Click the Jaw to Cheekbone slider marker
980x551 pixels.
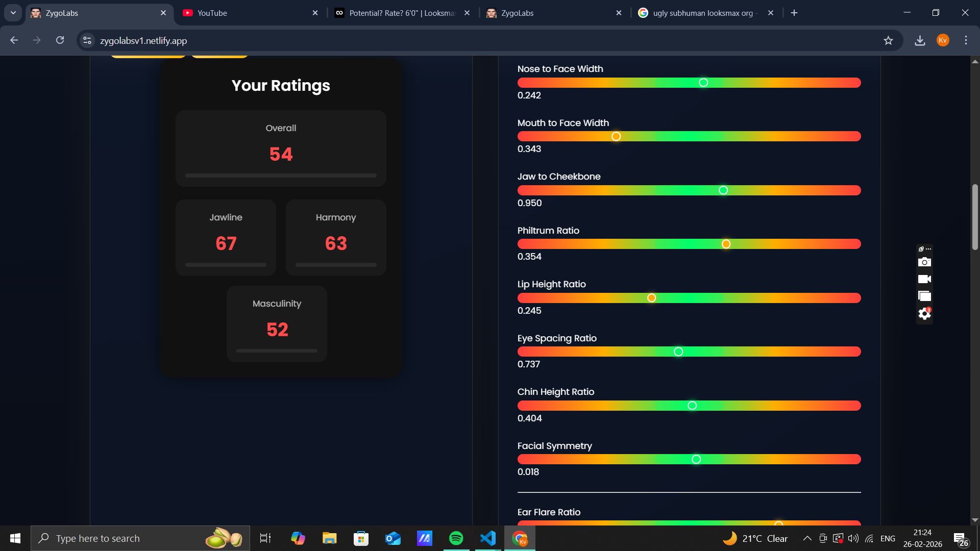(723, 190)
